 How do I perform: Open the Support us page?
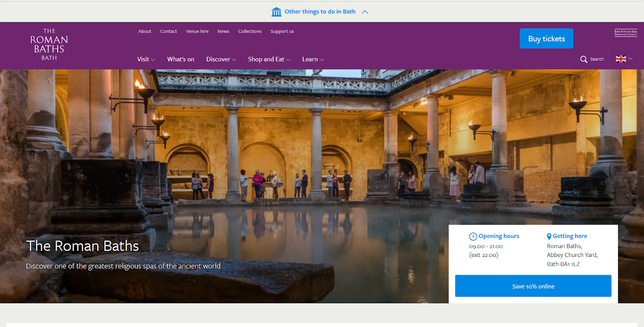[282, 31]
